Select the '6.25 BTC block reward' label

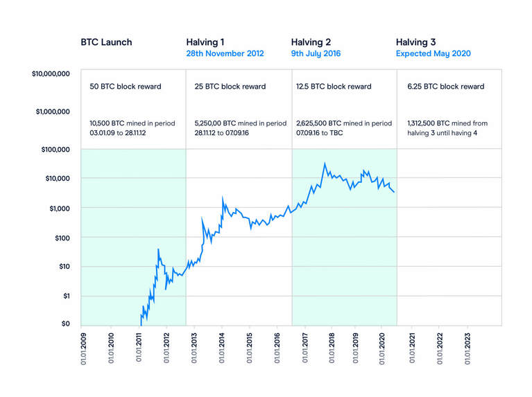coord(446,87)
